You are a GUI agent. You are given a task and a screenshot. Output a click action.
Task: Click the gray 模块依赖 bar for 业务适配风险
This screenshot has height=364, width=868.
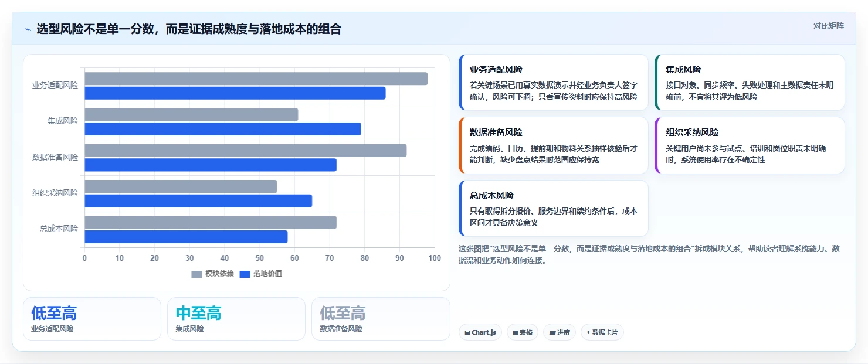256,79
